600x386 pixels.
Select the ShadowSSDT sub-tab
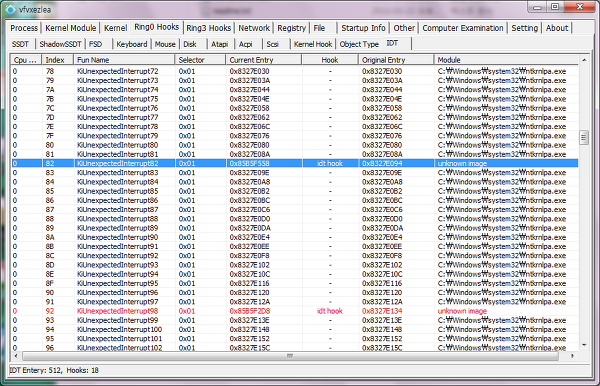click(60, 44)
